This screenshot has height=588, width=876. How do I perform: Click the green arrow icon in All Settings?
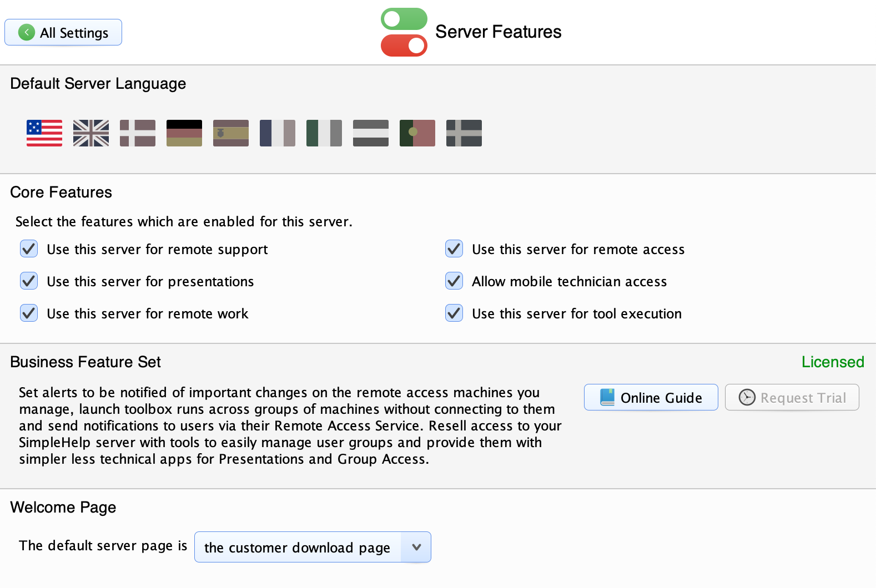pos(27,32)
